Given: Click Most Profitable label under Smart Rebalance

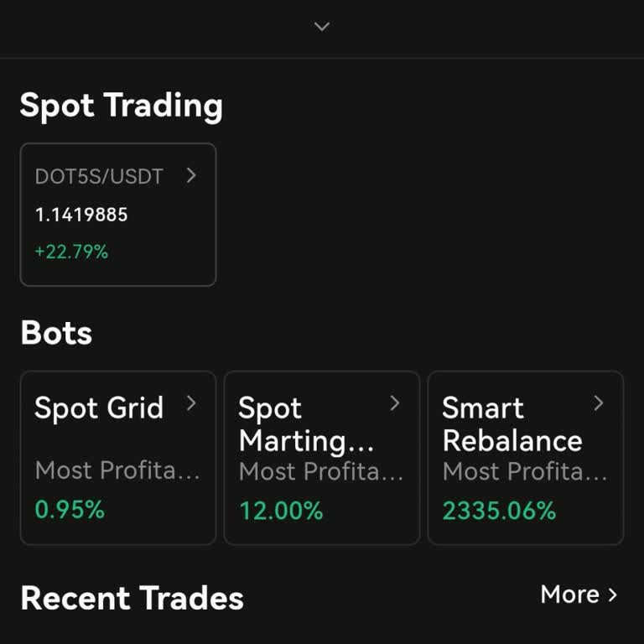Looking at the screenshot, I should click(525, 471).
